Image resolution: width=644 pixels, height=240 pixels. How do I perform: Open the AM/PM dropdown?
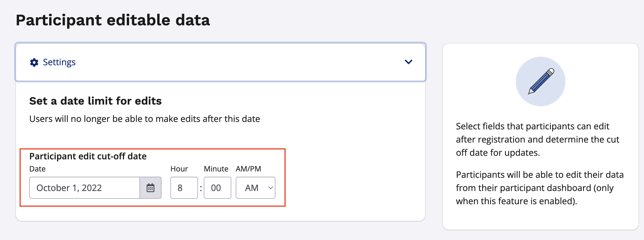pos(256,188)
